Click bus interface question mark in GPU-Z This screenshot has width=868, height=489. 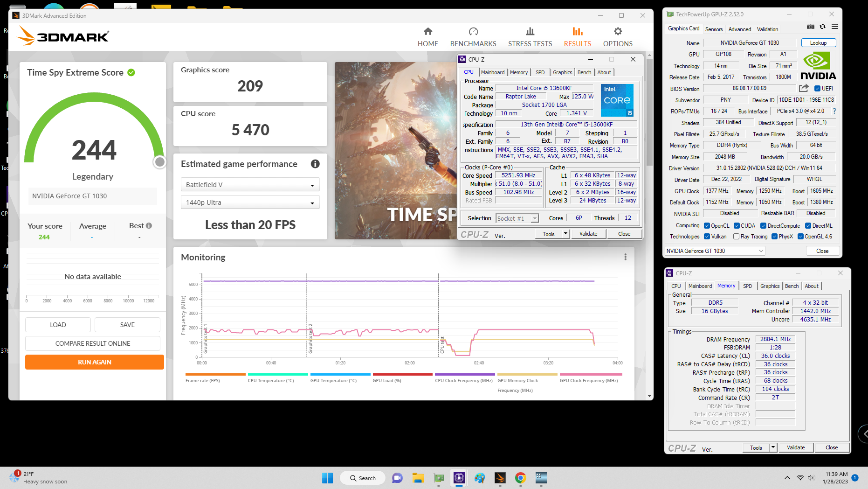834,111
